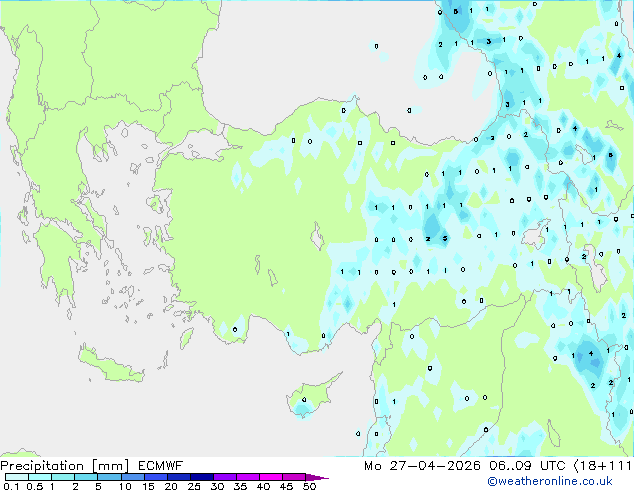Click the above-50 mm arrow tip of legend
Viewport: 634px width, 490px height.
point(317,477)
